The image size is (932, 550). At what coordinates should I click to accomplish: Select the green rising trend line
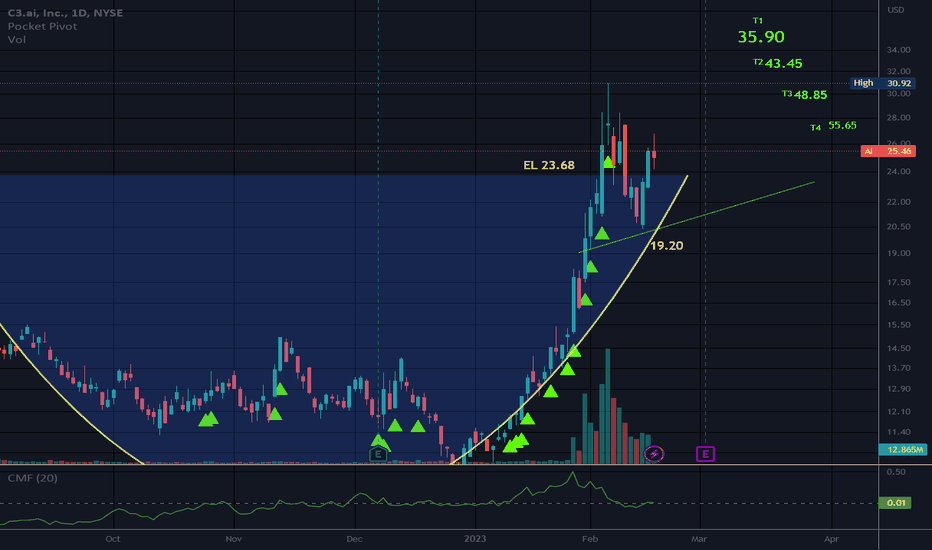tap(697, 217)
